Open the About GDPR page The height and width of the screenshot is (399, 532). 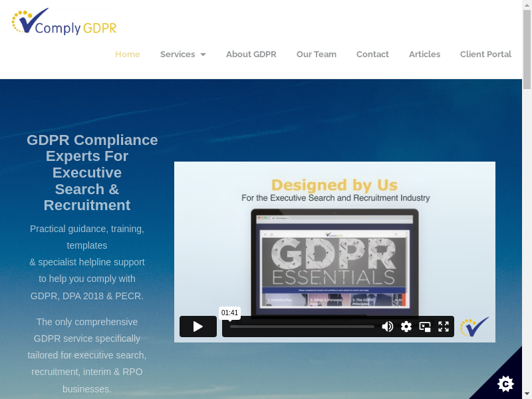click(x=251, y=55)
